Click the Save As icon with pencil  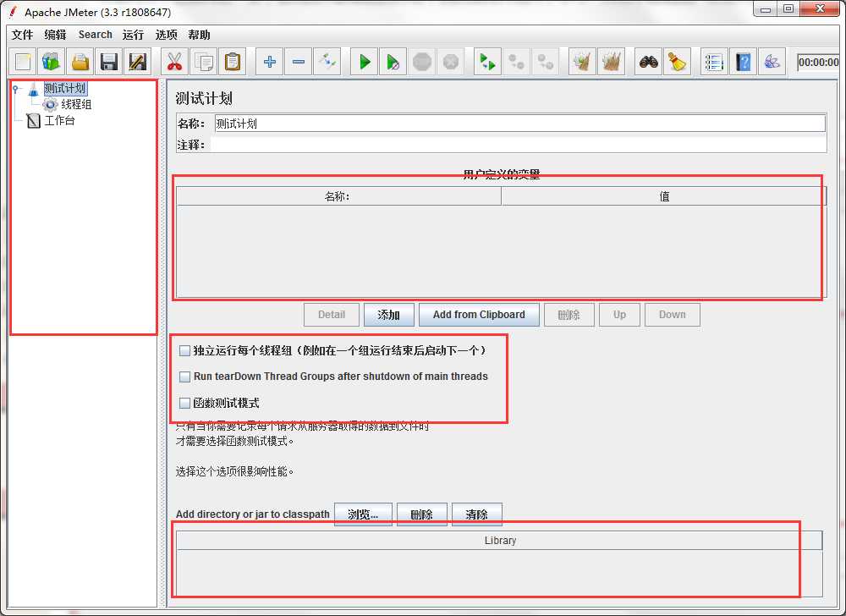(138, 62)
